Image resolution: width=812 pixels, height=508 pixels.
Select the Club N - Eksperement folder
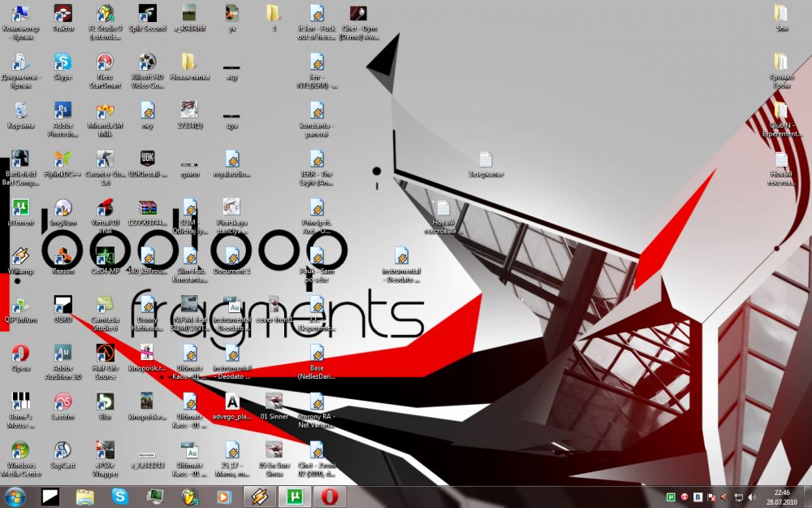click(x=781, y=119)
